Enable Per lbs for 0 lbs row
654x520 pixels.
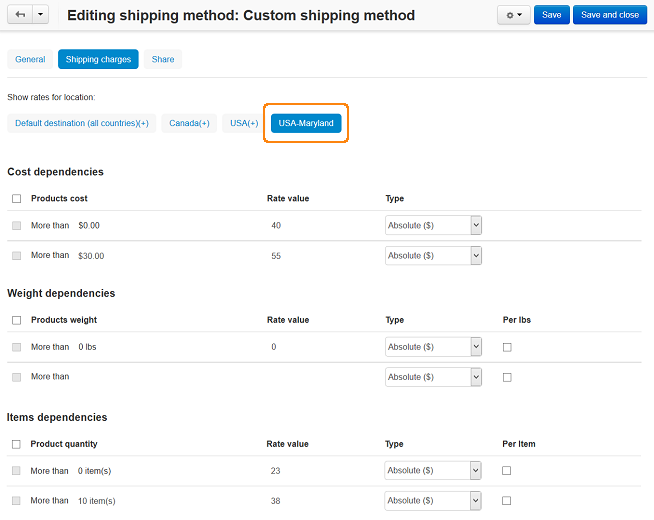507,347
